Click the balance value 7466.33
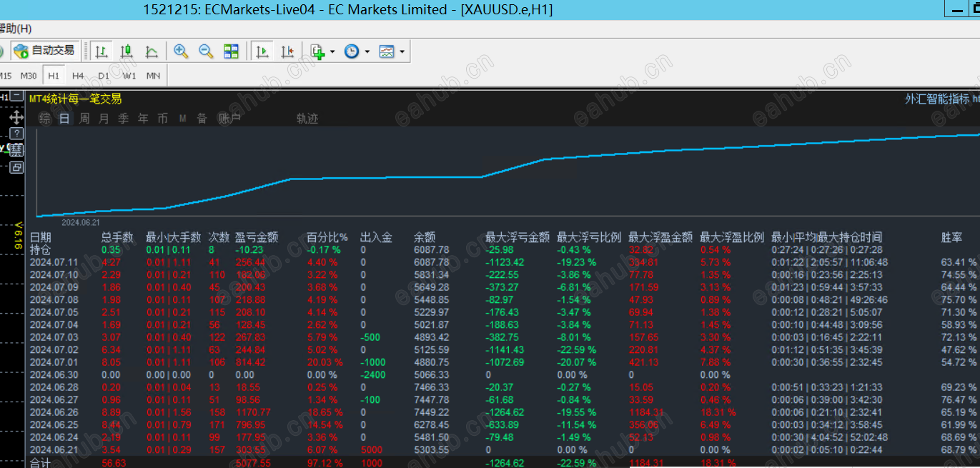980x468 pixels. [x=432, y=387]
